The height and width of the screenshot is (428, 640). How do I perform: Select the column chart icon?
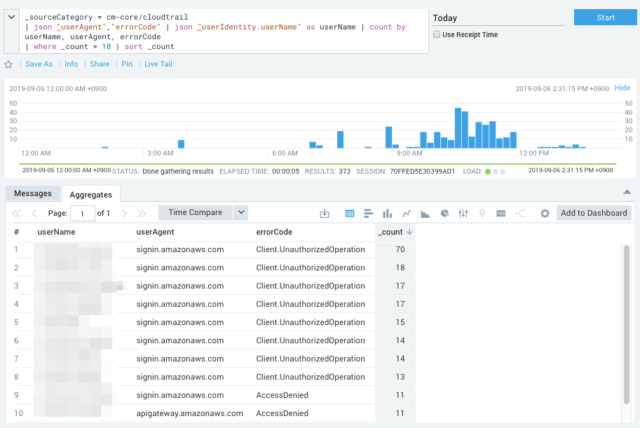pos(387,213)
